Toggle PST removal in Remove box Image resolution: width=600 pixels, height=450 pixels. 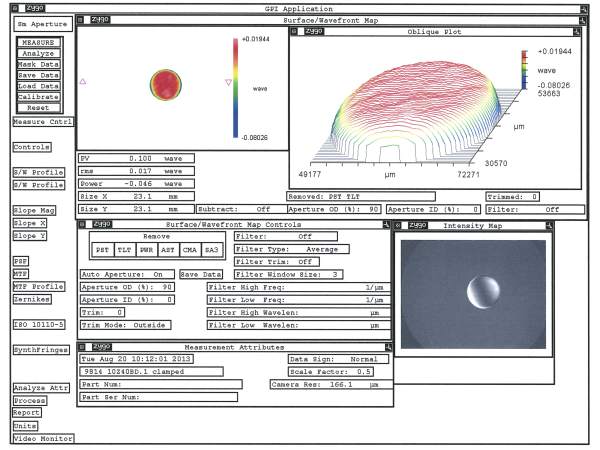(101, 250)
